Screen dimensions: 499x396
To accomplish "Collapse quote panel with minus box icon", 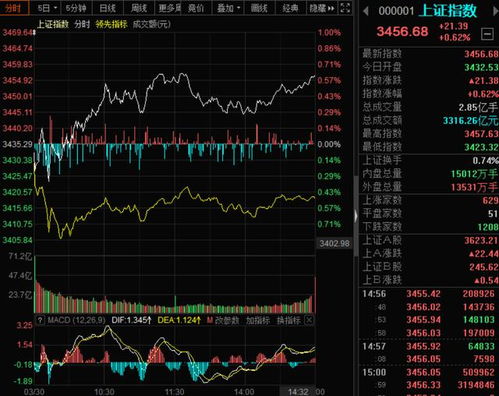I will pyautogui.click(x=487, y=34).
